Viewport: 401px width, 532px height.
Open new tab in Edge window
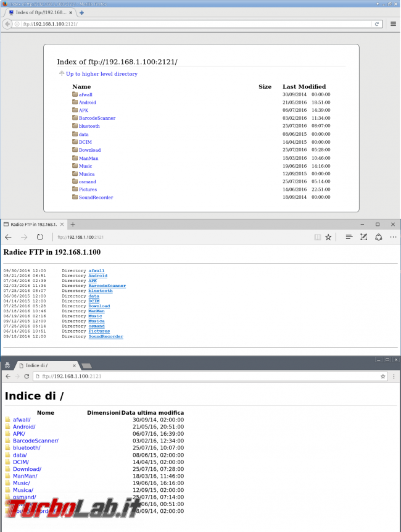coord(73,224)
